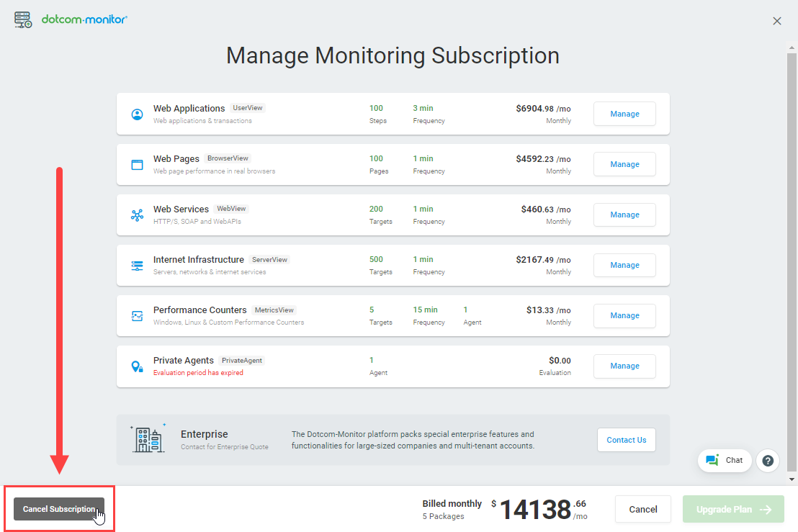Click the scrollbar down arrow
The height and width of the screenshot is (532, 798).
click(792, 479)
